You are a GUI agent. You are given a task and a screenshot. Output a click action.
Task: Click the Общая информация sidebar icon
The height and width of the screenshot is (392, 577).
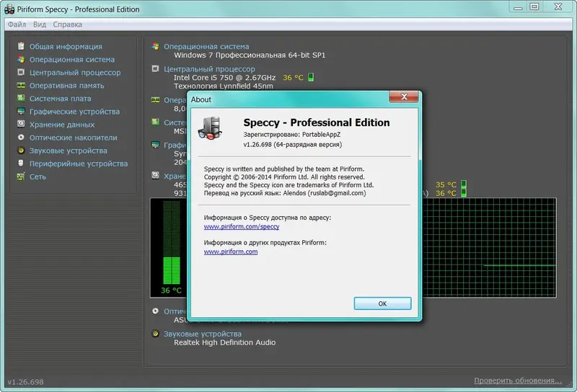(x=21, y=46)
